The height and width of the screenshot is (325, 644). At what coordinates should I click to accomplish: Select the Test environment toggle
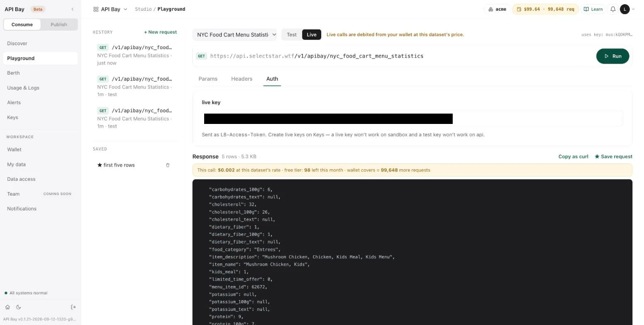coord(292,35)
